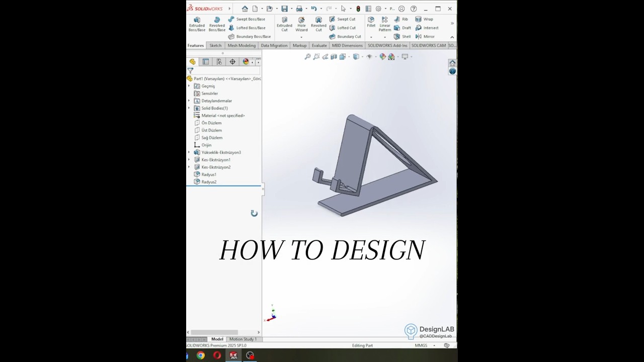Open the DimXpertManager crosshair tab

pos(232,62)
